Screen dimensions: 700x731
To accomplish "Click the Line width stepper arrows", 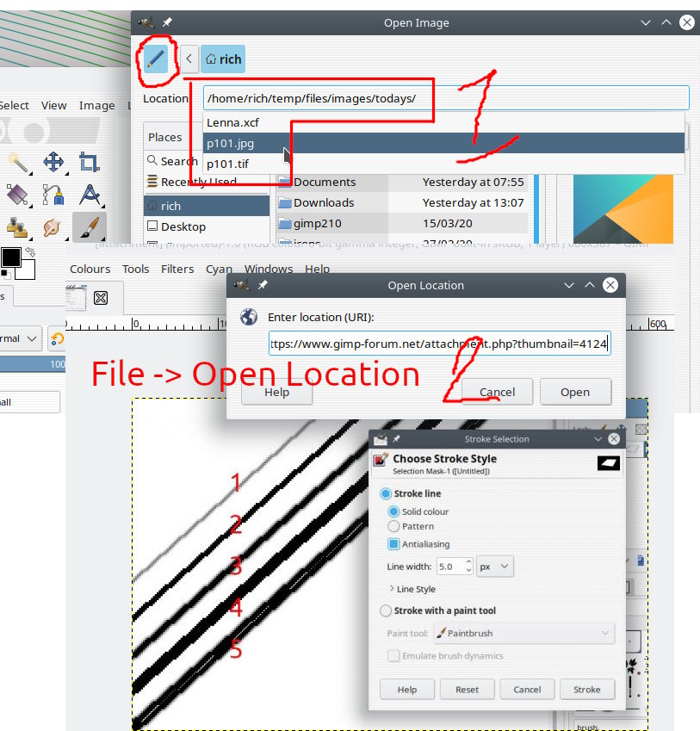I will click(469, 567).
